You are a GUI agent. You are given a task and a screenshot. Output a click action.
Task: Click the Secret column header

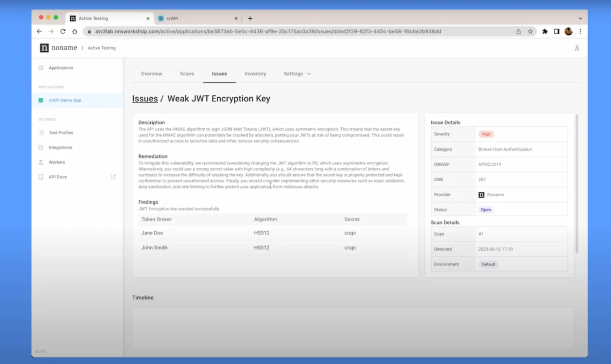(x=352, y=219)
